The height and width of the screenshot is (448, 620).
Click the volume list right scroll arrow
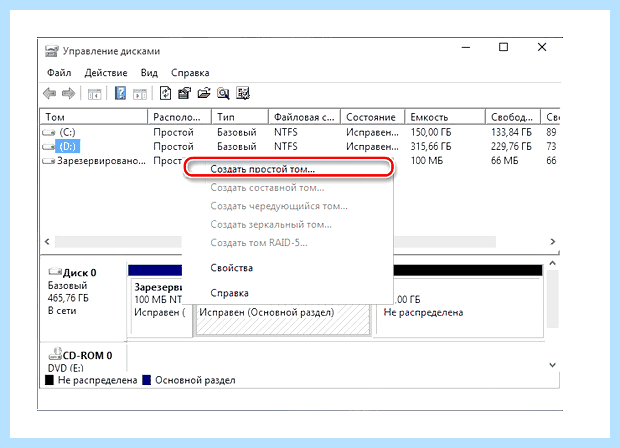(x=553, y=242)
